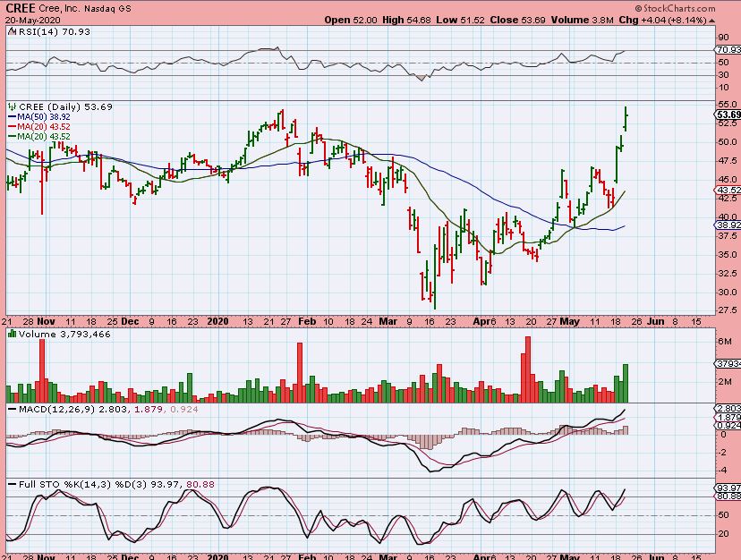Click the tallest red volume bar in late April
Image resolution: width=741 pixels, height=560 pixels.
528,369
